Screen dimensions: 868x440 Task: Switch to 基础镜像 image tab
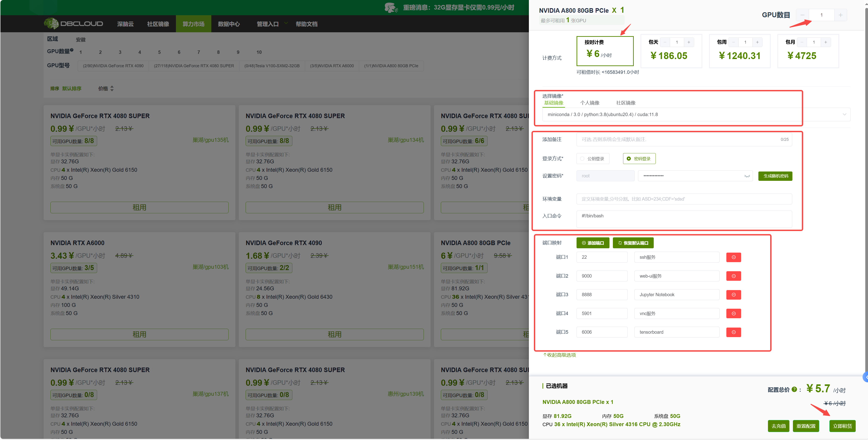tap(553, 103)
